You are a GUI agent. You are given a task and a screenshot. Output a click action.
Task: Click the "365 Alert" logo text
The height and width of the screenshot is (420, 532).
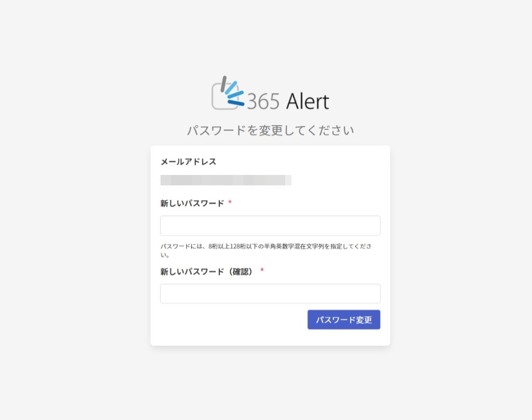pos(288,101)
